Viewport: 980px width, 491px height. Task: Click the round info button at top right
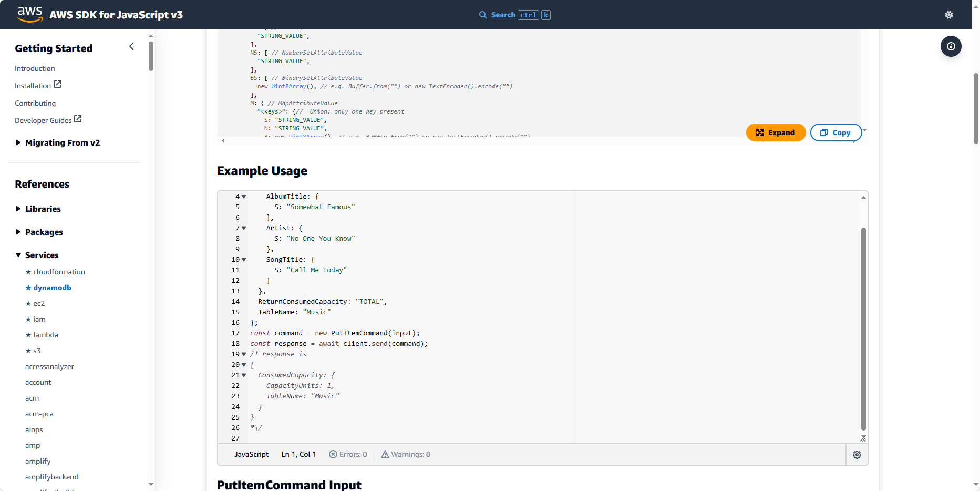click(951, 46)
